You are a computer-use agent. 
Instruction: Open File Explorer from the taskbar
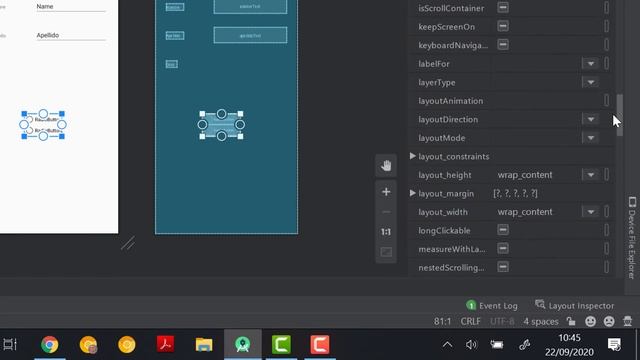coord(204,344)
